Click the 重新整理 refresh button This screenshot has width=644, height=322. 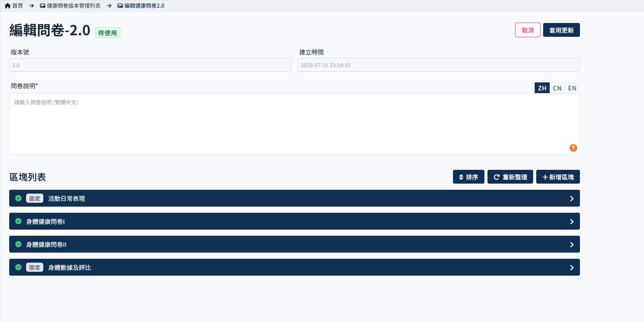(x=510, y=177)
